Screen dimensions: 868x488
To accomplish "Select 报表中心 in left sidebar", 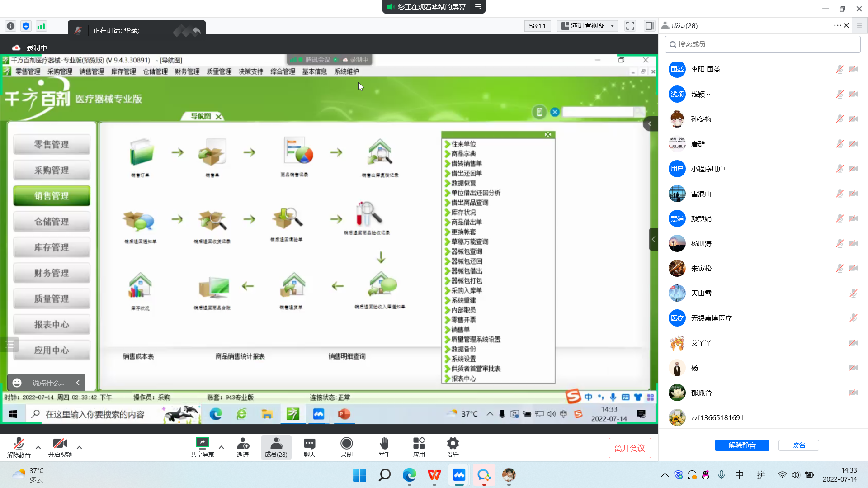I will (52, 324).
